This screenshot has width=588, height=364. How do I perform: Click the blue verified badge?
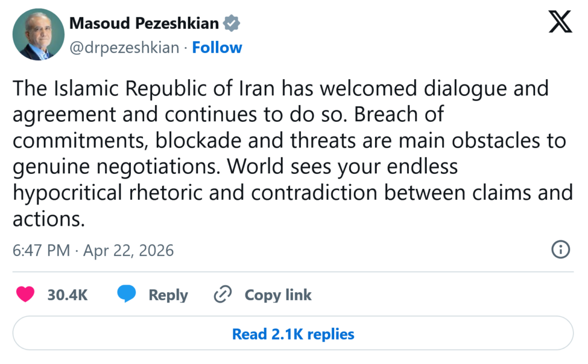(231, 24)
